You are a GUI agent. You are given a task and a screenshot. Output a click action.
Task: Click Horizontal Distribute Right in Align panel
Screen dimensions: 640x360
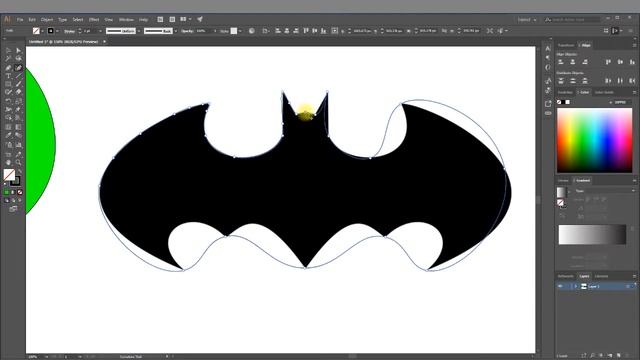click(632, 81)
